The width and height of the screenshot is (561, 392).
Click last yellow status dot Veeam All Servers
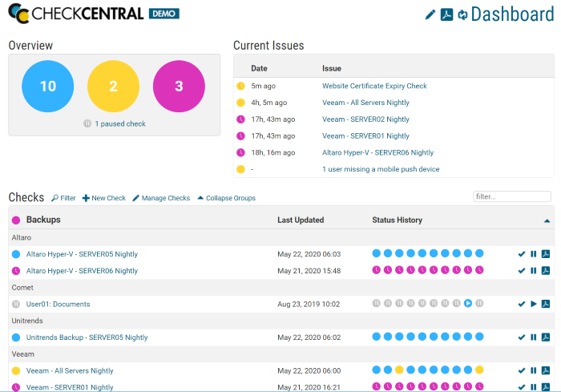(x=479, y=370)
